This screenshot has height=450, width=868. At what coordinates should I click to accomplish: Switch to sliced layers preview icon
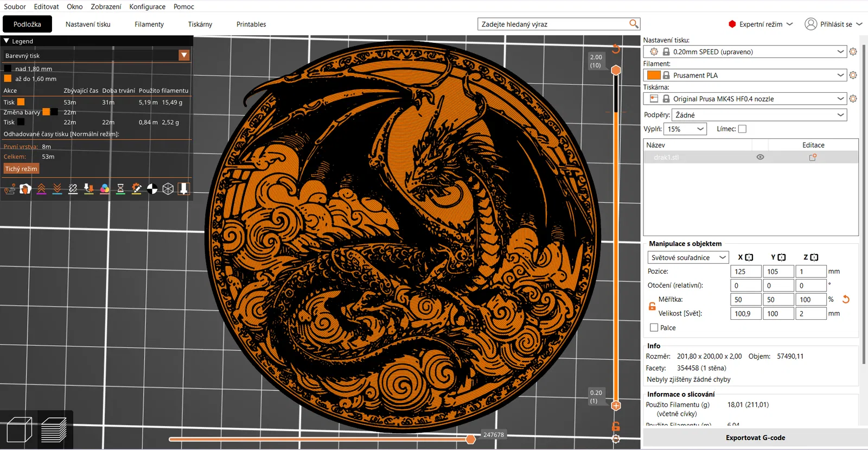pyautogui.click(x=54, y=430)
